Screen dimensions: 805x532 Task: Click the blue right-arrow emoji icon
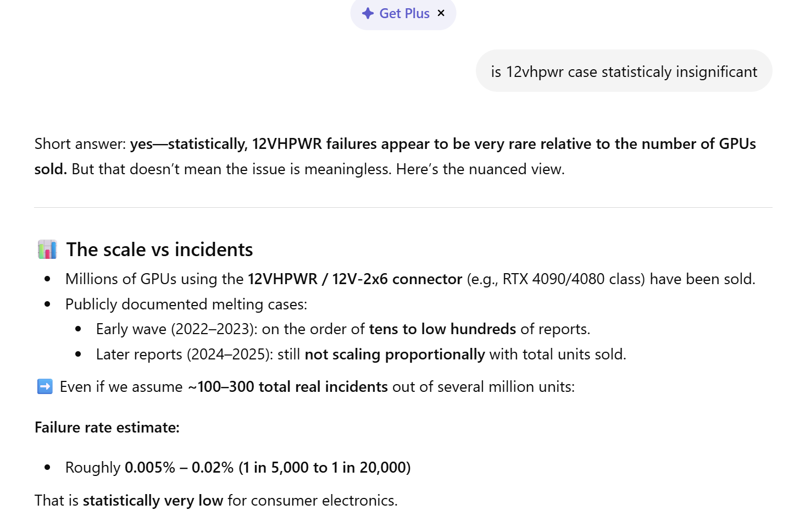click(x=45, y=386)
